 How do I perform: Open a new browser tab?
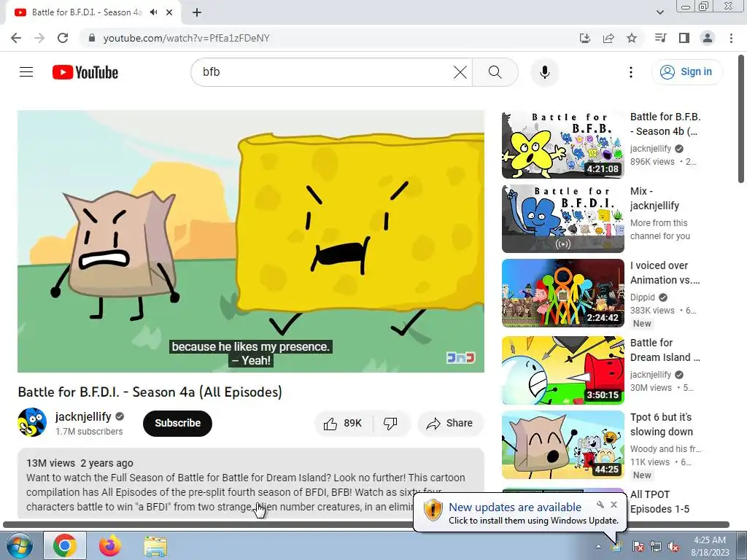(x=197, y=12)
